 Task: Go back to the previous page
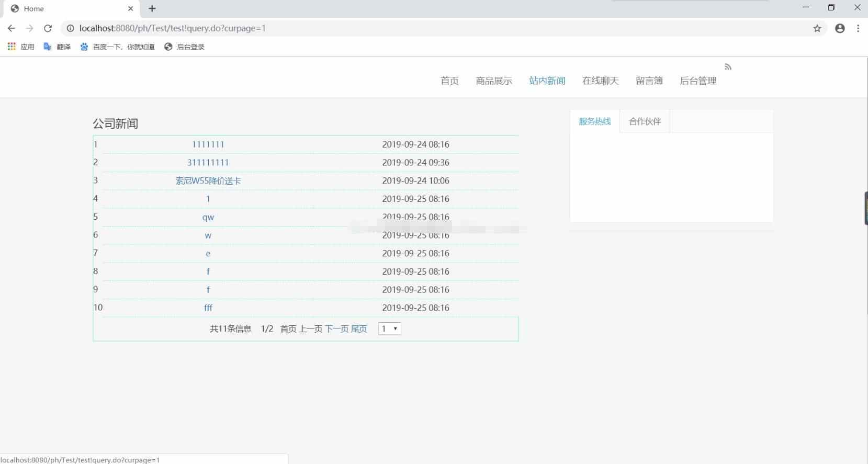pyautogui.click(x=12, y=28)
